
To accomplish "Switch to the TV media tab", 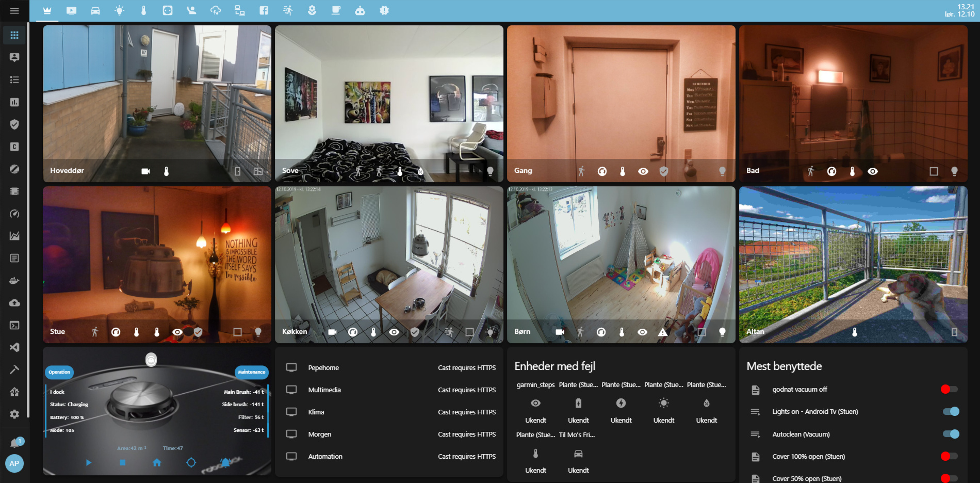I will tap(72, 10).
